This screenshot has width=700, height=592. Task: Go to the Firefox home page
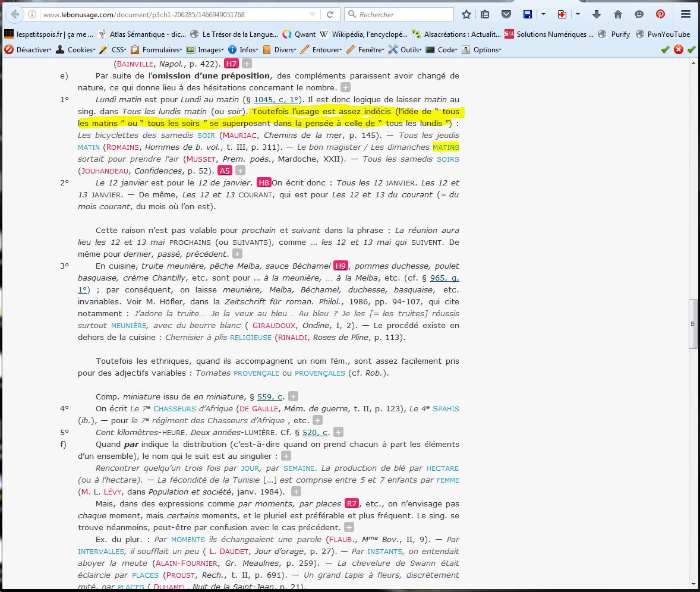click(x=618, y=14)
